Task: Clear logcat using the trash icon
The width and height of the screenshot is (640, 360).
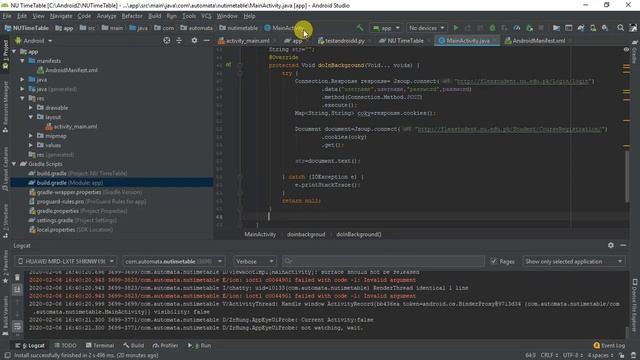Action: [17, 277]
